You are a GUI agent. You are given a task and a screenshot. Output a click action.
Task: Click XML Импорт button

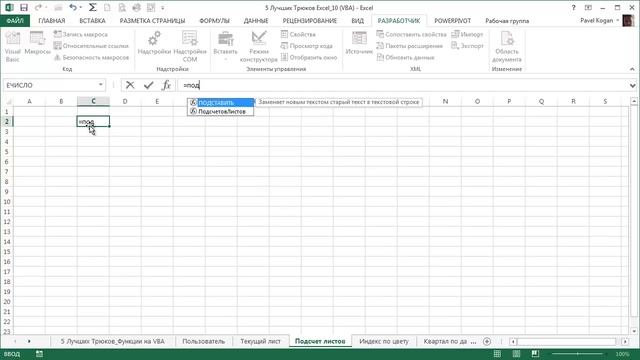467,34
